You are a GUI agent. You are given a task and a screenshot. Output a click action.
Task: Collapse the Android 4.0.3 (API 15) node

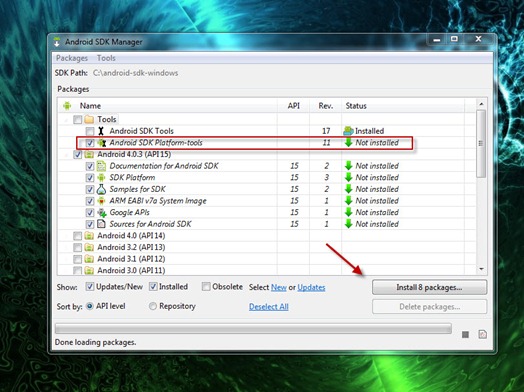66,155
